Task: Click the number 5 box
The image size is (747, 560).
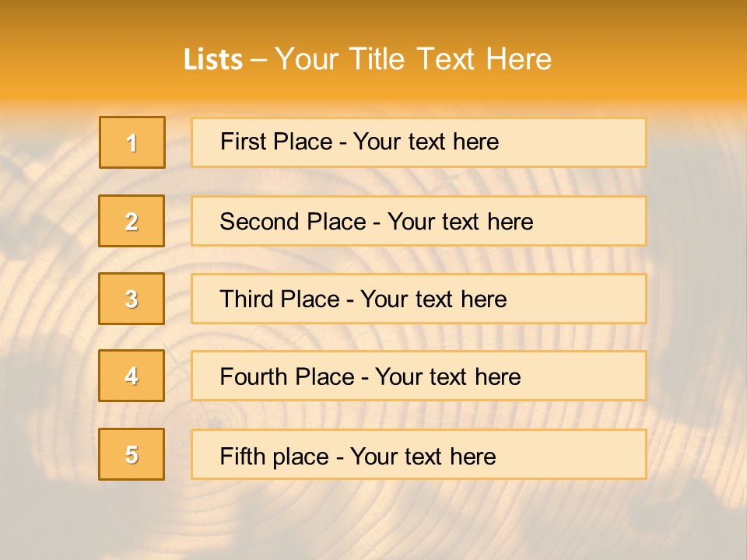Action: [132, 454]
